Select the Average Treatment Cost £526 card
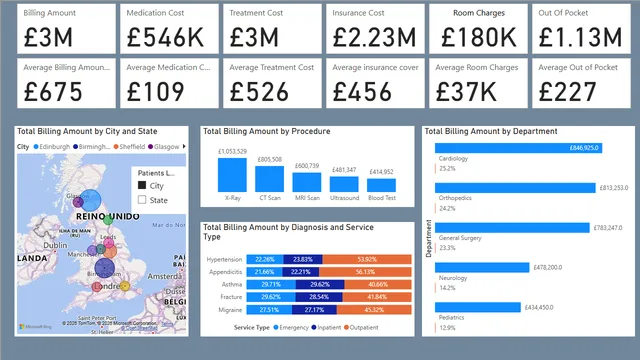The height and width of the screenshot is (360, 640). (x=272, y=83)
